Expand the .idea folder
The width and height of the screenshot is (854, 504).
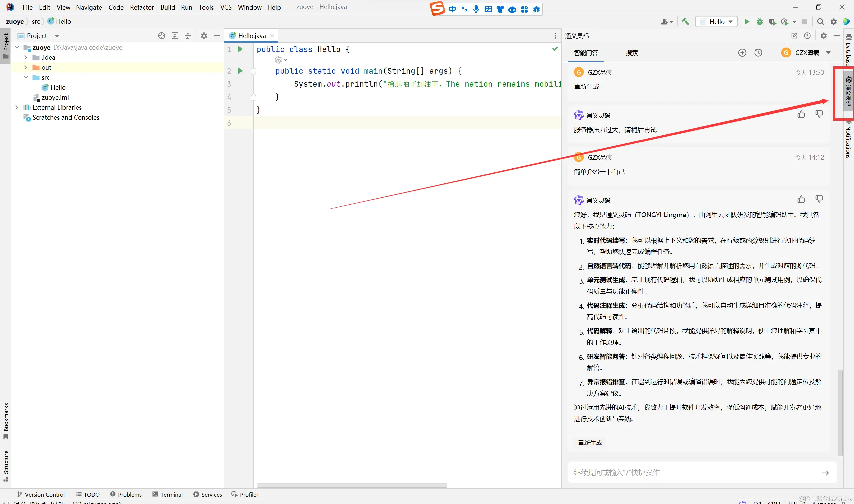click(26, 57)
